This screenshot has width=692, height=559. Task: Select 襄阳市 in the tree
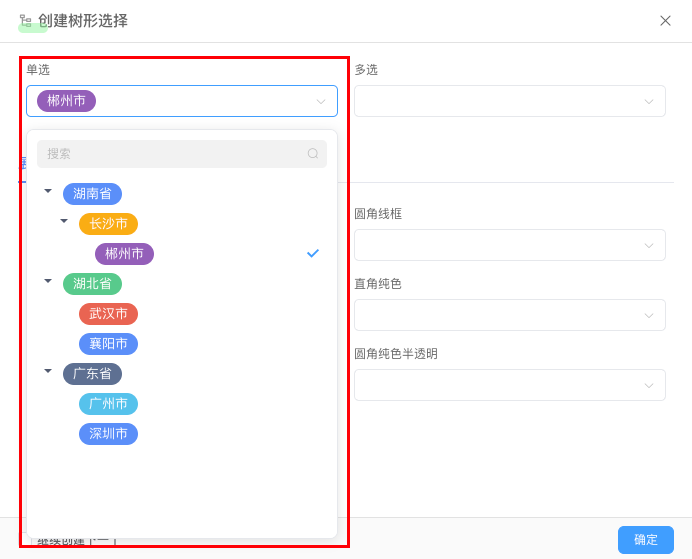click(x=108, y=344)
